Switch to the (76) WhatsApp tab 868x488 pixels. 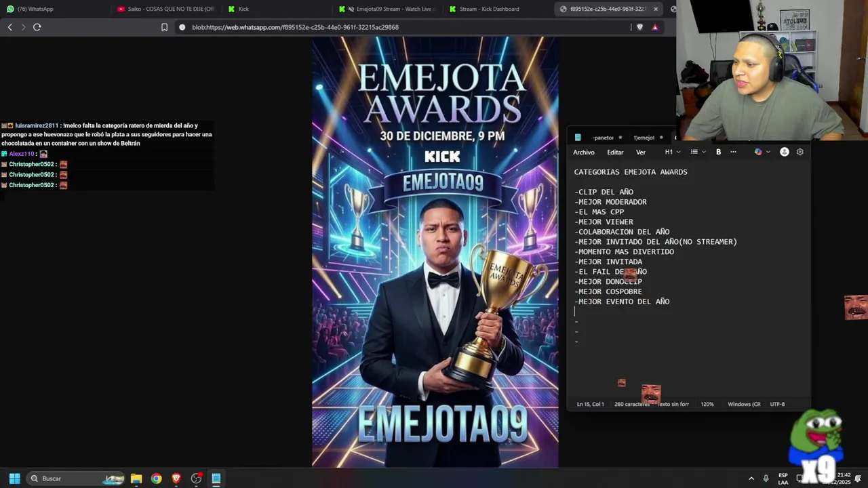tap(54, 9)
